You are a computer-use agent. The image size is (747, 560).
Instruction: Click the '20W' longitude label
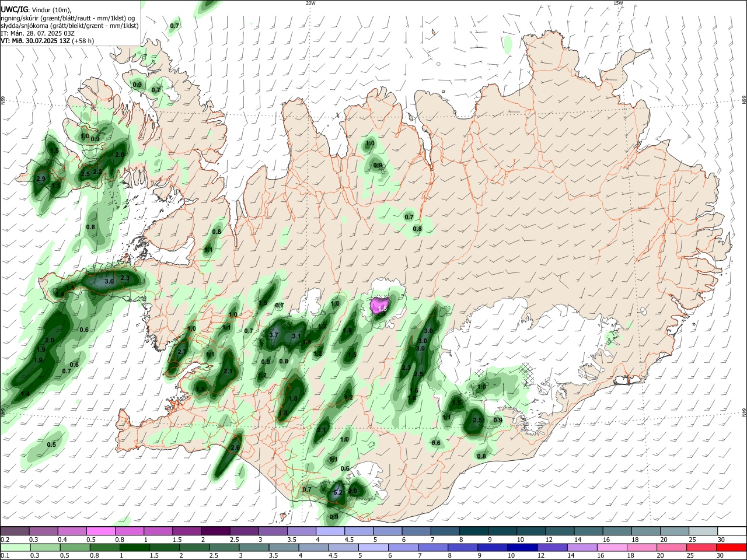click(x=310, y=3)
